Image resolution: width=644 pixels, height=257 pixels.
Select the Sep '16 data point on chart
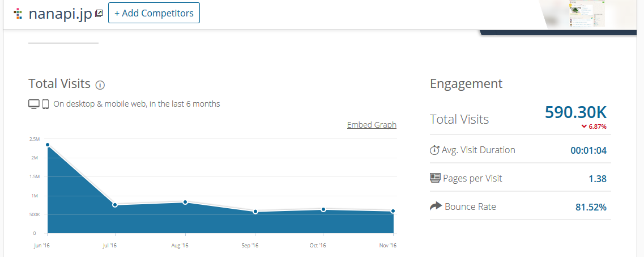(255, 212)
